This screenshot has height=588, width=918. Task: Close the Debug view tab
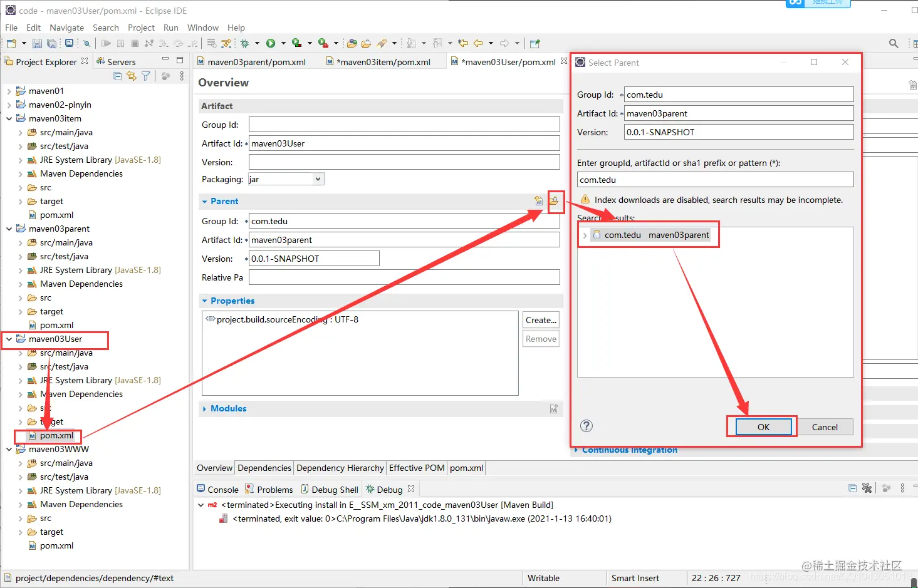(x=411, y=488)
